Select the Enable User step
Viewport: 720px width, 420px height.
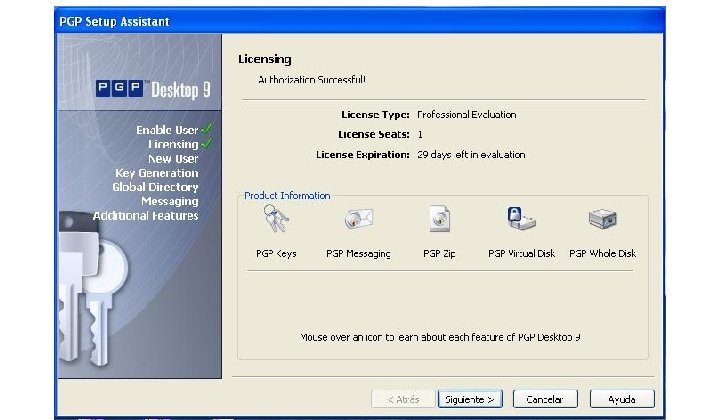coord(167,130)
